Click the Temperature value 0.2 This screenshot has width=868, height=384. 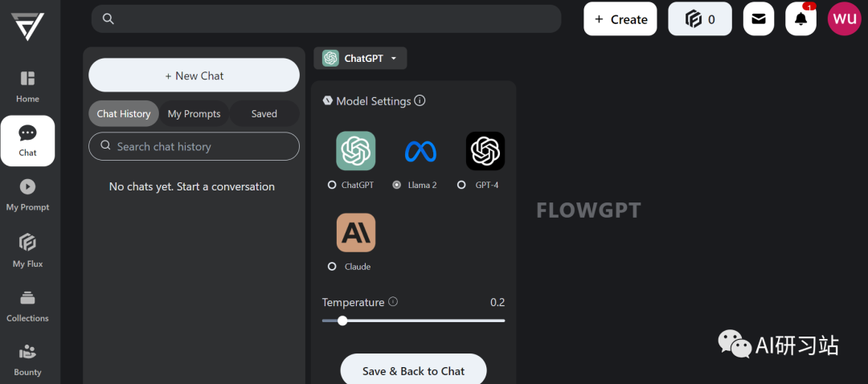(x=497, y=302)
